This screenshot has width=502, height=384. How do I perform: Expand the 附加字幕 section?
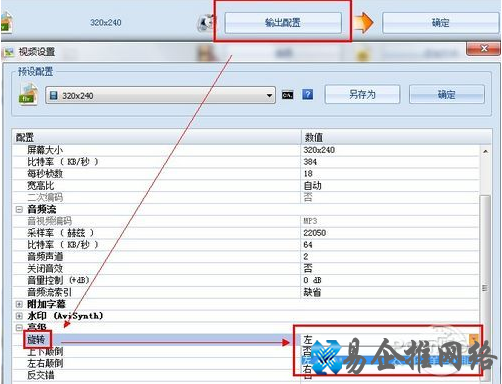(x=19, y=304)
